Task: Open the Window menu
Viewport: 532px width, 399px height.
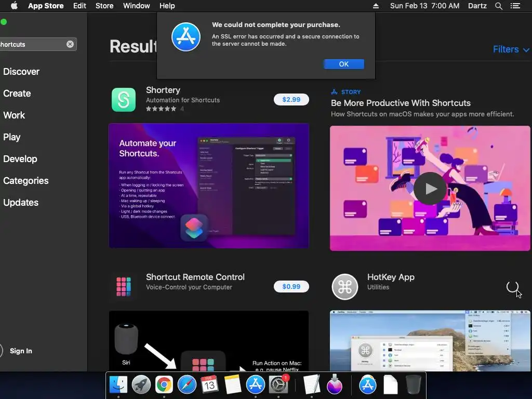Action: pos(137,6)
